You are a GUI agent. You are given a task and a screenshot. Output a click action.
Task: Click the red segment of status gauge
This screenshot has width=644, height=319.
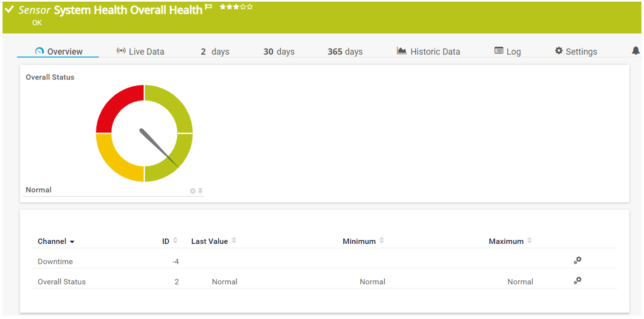[115, 106]
